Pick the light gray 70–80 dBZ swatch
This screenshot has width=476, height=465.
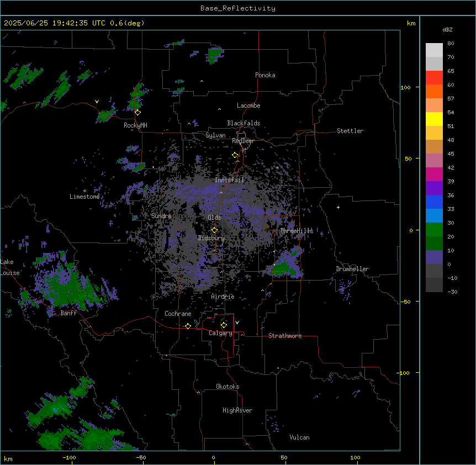[x=434, y=50]
